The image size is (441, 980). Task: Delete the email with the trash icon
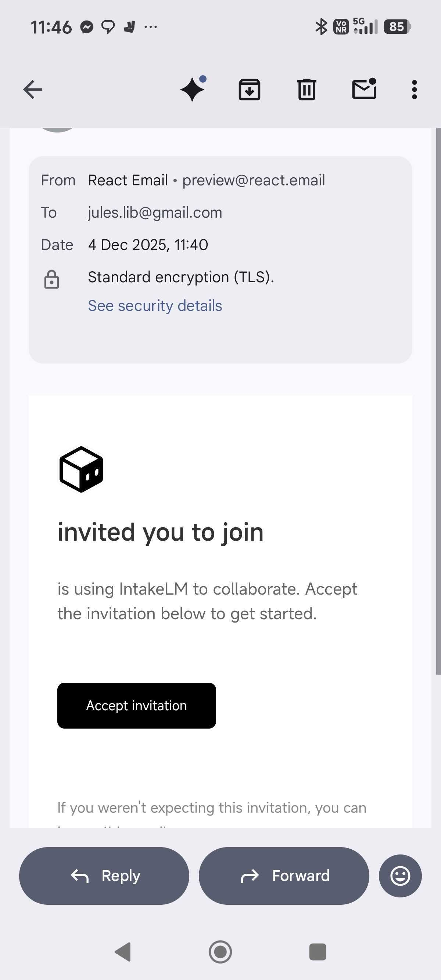tap(306, 90)
